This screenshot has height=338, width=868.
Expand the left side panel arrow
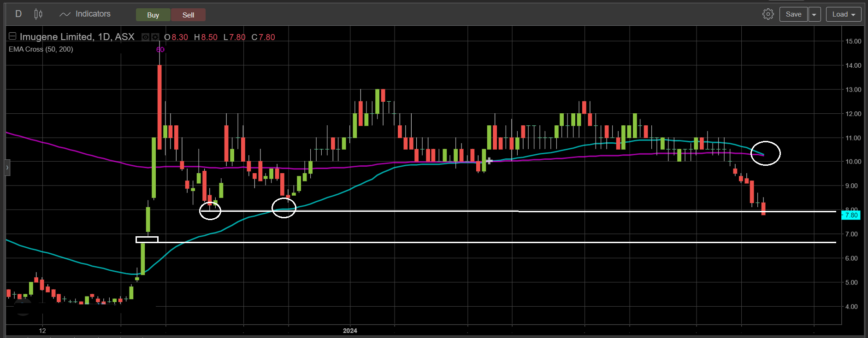[7, 168]
